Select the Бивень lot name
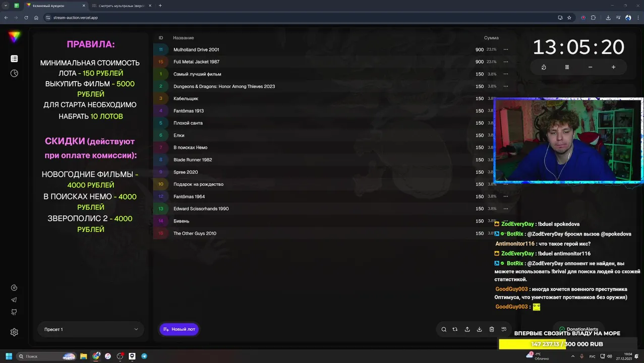Image resolution: width=644 pixels, height=363 pixels. click(182, 221)
